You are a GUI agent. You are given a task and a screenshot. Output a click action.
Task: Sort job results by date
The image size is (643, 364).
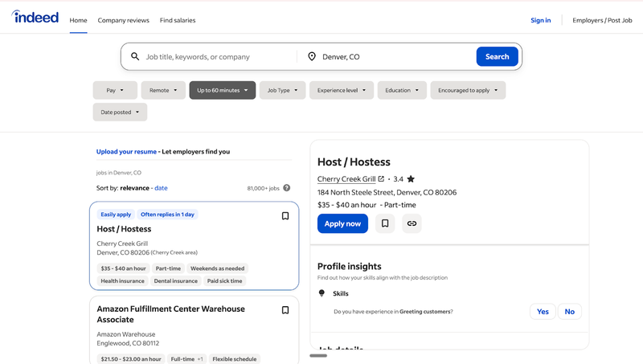(x=161, y=188)
